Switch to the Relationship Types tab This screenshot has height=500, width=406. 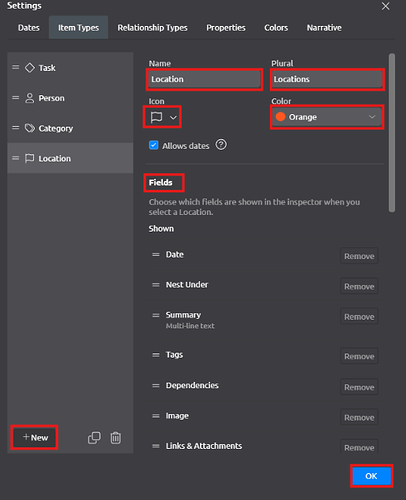(x=152, y=28)
